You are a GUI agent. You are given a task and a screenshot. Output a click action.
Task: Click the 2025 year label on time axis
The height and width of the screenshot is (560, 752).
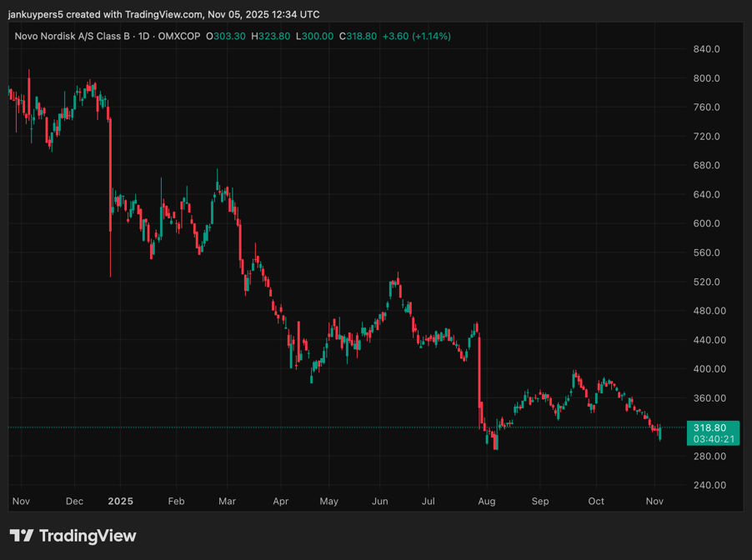(120, 501)
